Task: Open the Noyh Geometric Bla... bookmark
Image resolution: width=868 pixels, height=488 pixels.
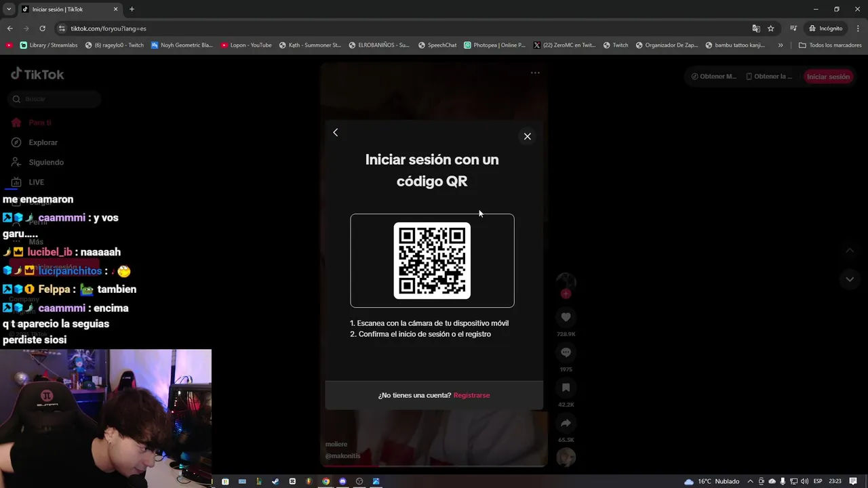Action: click(x=182, y=45)
